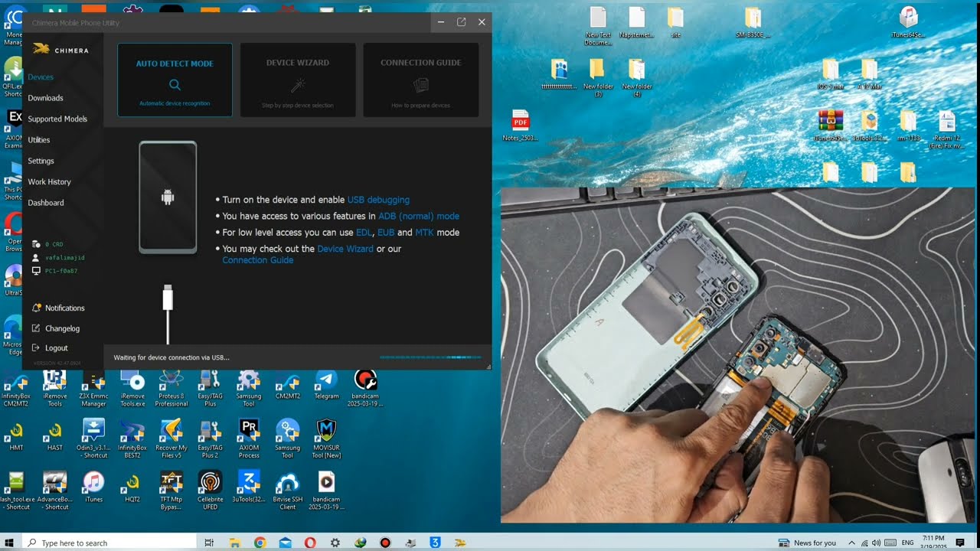The image size is (980, 551).
Task: Click the 0 CRD credits indicator
Action: (47, 244)
